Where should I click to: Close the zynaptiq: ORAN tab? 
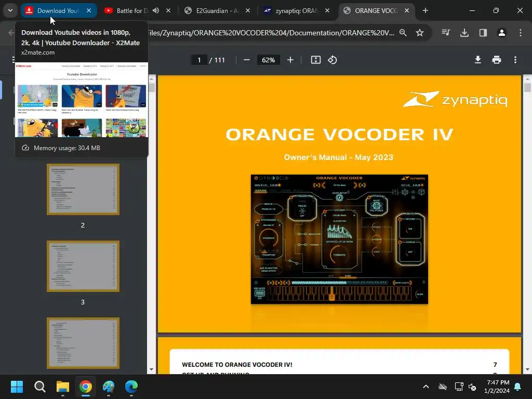click(327, 10)
